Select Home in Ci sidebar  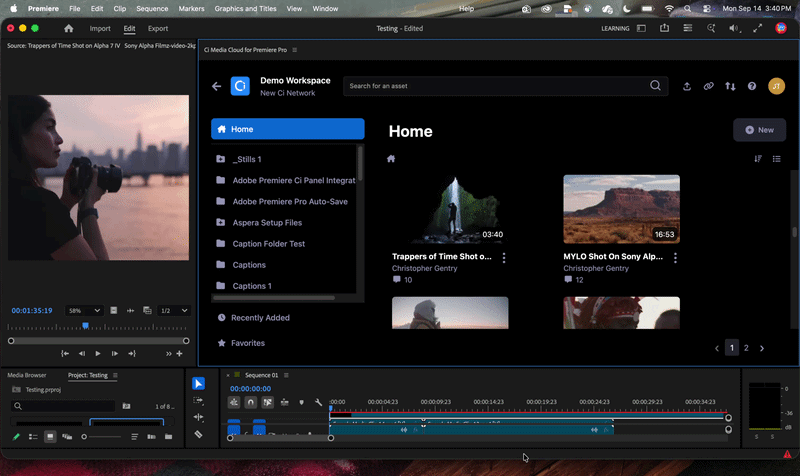click(x=288, y=129)
